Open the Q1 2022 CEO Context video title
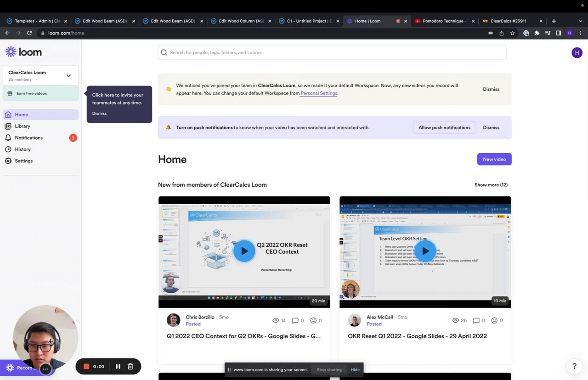The image size is (588, 380). [x=243, y=336]
